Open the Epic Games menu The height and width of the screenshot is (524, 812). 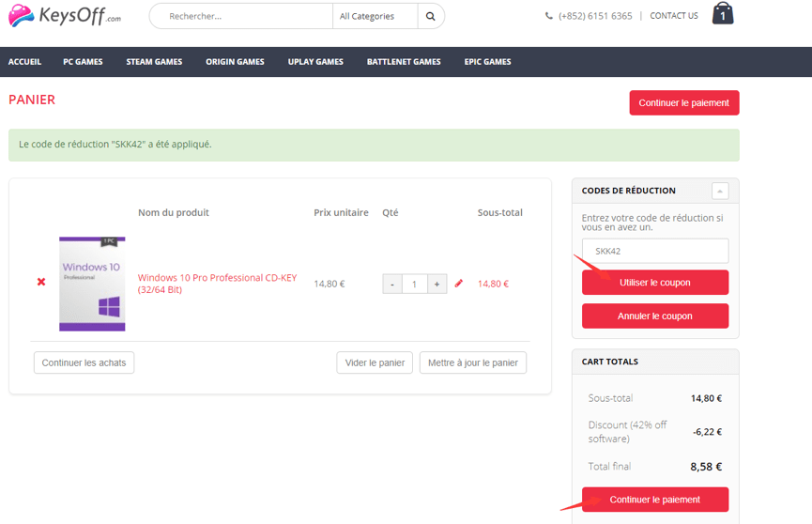coord(487,62)
